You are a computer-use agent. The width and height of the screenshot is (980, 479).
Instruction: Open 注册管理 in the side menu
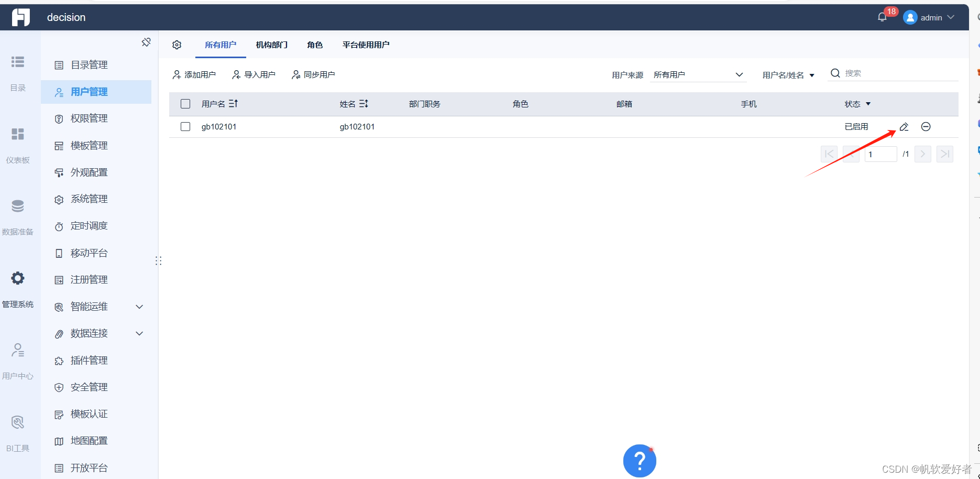coord(96,280)
